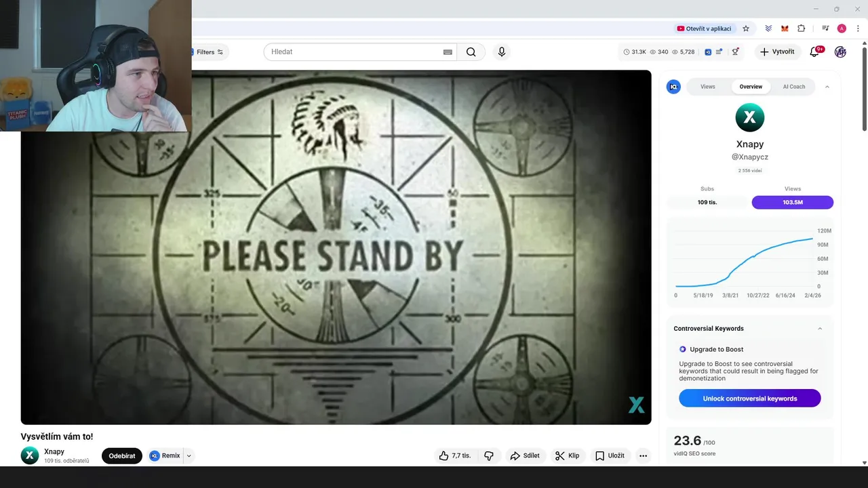Start voice search with microphone icon
Viewport: 868px width, 488px height.
[501, 52]
